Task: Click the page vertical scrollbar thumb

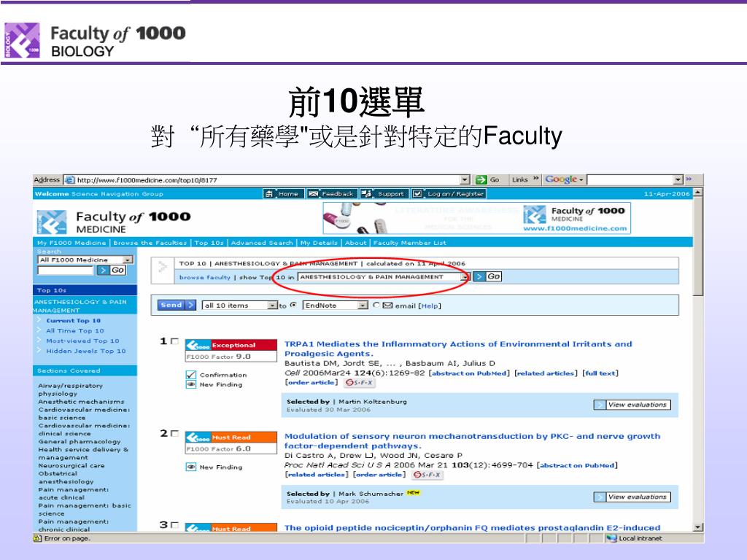Action: (698, 246)
